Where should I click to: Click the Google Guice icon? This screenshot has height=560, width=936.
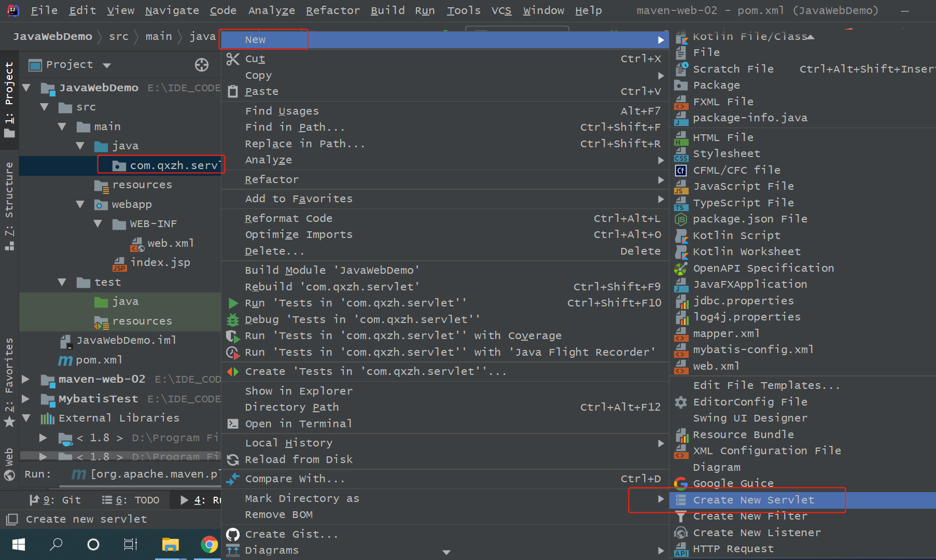click(x=681, y=484)
